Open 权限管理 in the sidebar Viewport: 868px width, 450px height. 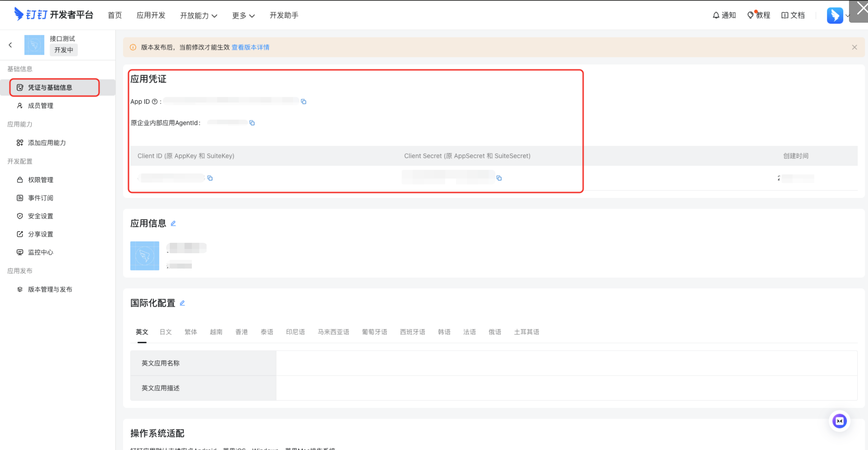pyautogui.click(x=40, y=180)
